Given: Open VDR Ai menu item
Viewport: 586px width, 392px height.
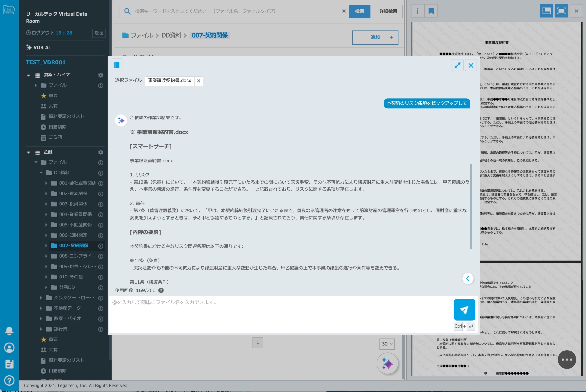Looking at the screenshot, I should [41, 48].
